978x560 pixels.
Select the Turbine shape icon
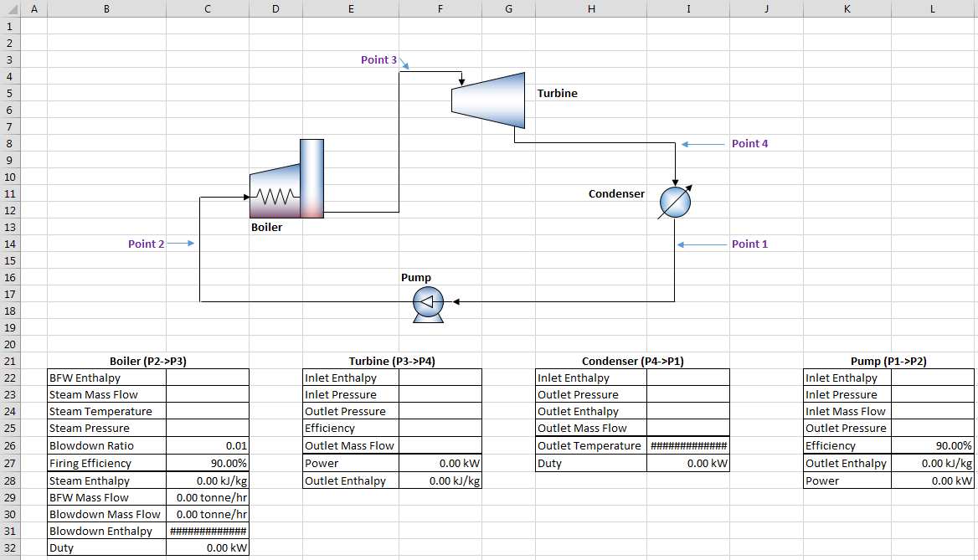coord(488,100)
